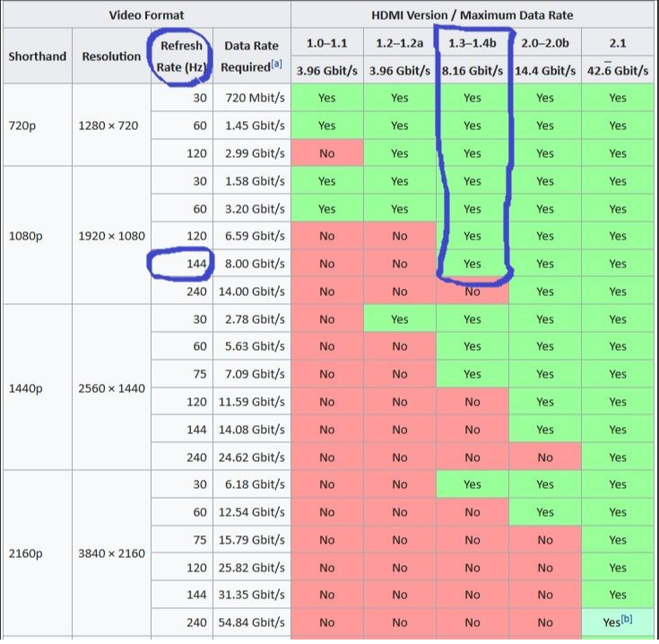Click the Shorthand column header
Image resolution: width=659 pixels, height=644 pixels.
tap(38, 56)
